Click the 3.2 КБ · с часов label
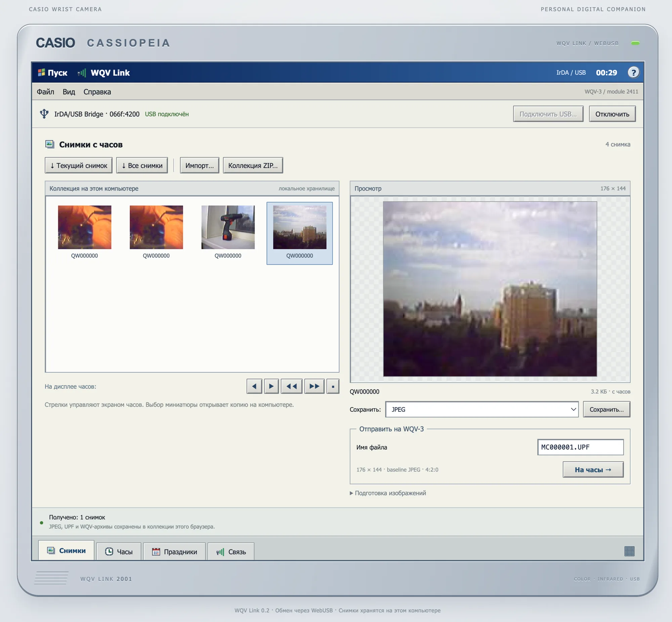 pyautogui.click(x=611, y=391)
